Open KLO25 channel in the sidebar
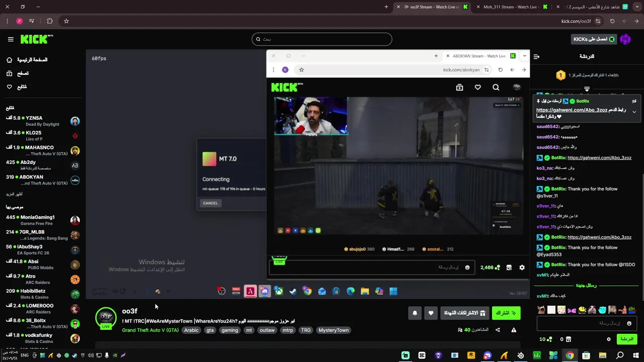Screen dimensions: 644x362 pyautogui.click(x=43, y=136)
